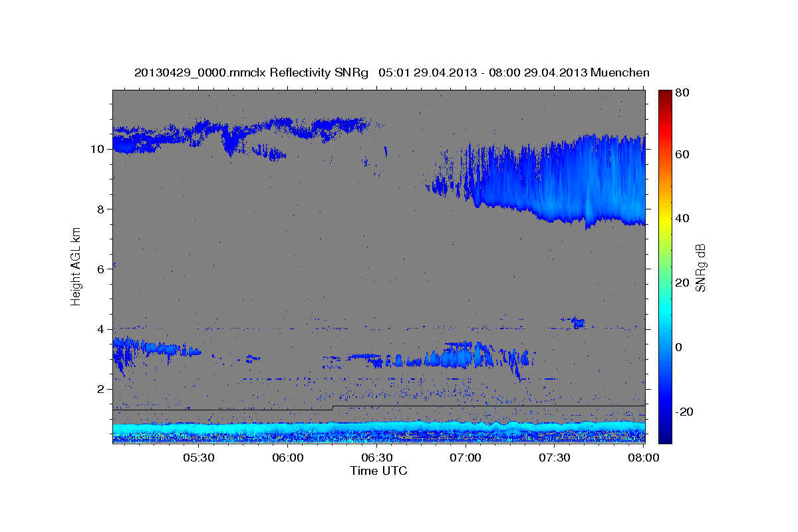Click the height tick label 6
The width and height of the screenshot is (798, 532).
[x=100, y=269]
